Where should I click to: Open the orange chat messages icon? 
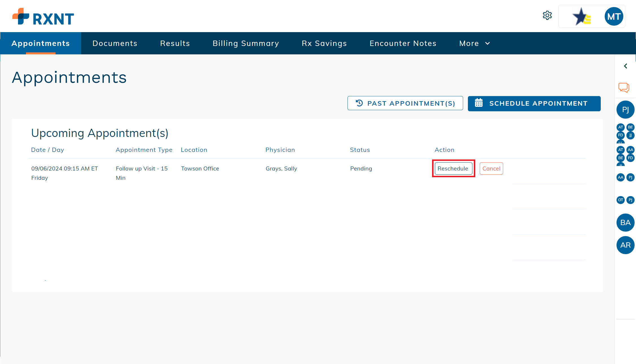(624, 87)
